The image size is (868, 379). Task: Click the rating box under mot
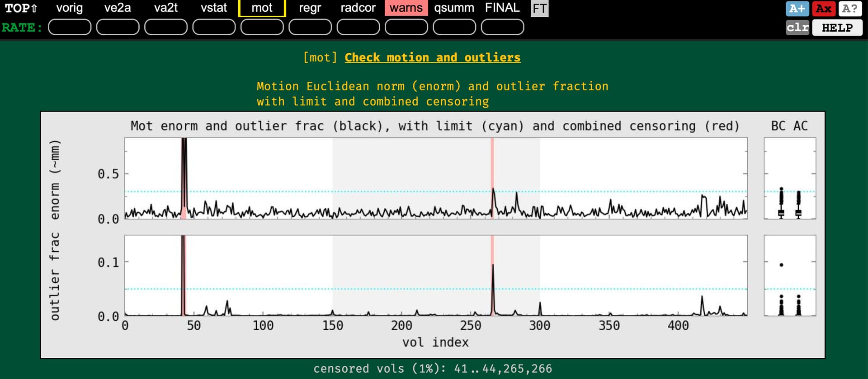(262, 27)
